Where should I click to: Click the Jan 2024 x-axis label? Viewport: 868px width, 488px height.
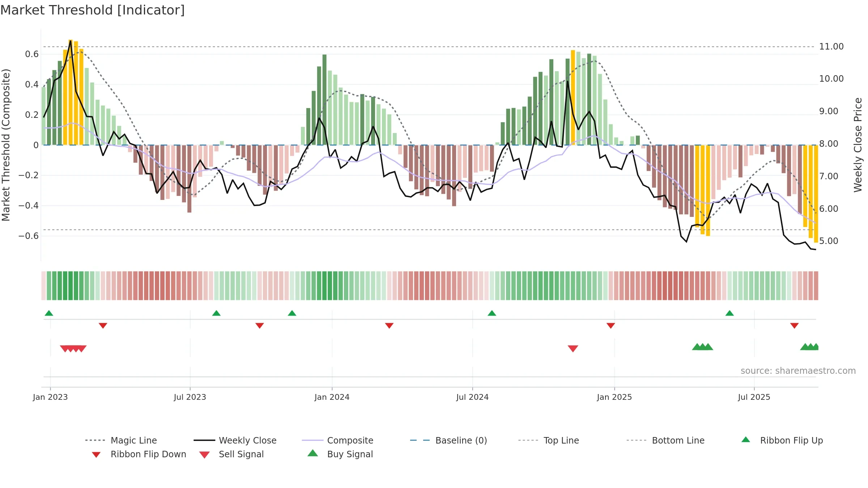point(332,397)
